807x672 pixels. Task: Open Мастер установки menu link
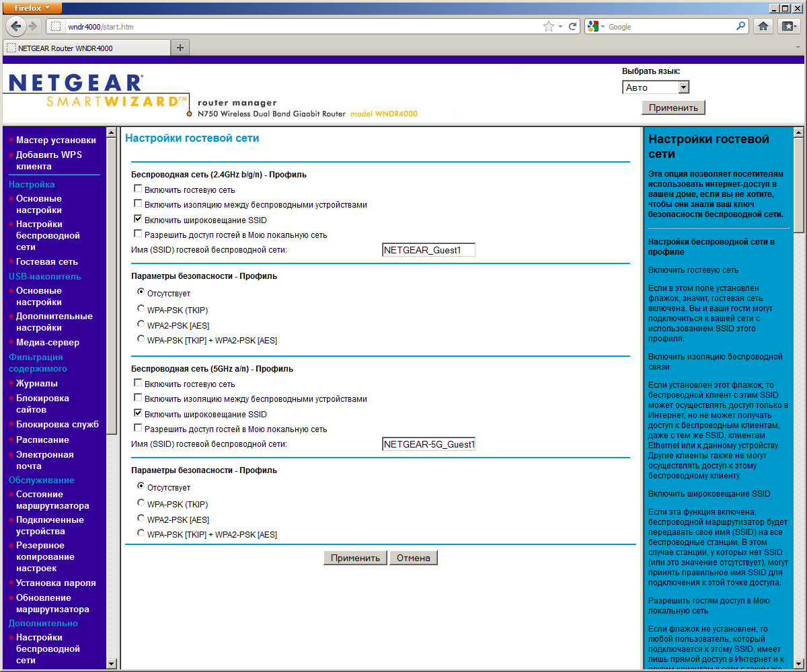[x=56, y=140]
